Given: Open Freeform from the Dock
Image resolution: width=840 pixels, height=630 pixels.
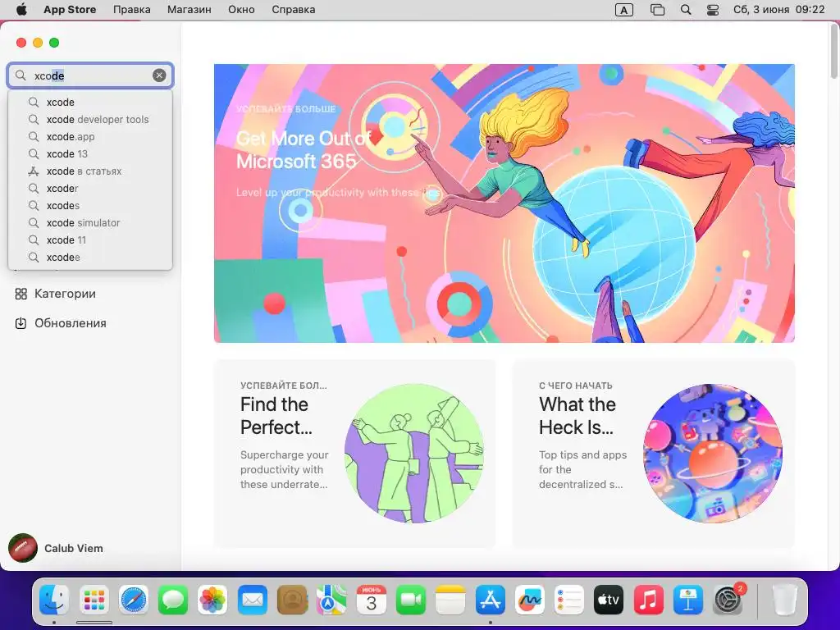Looking at the screenshot, I should [529, 600].
